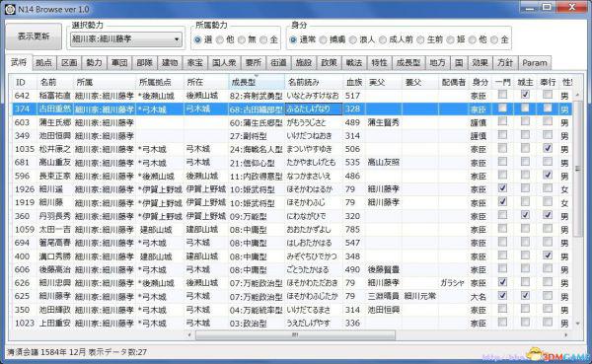
Task: Toggle the 城主 checkbox for 稲富祐直
Action: 525,95
